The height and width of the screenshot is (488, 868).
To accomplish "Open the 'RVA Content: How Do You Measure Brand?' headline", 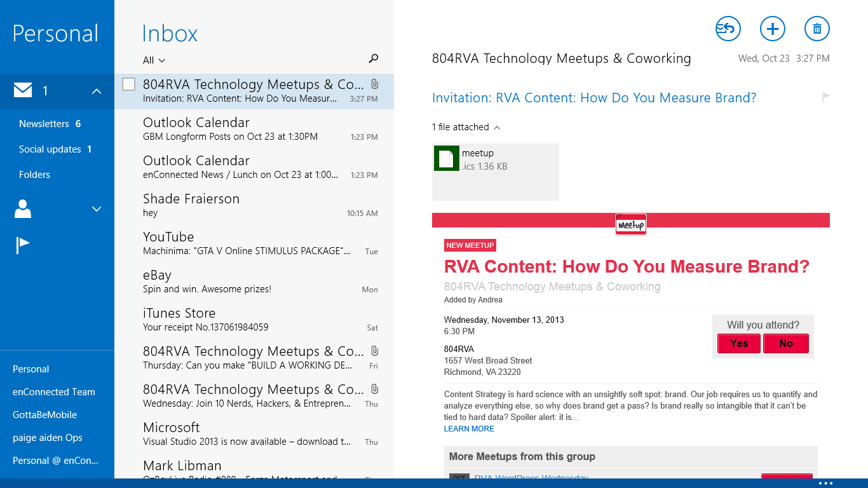I will coord(627,266).
